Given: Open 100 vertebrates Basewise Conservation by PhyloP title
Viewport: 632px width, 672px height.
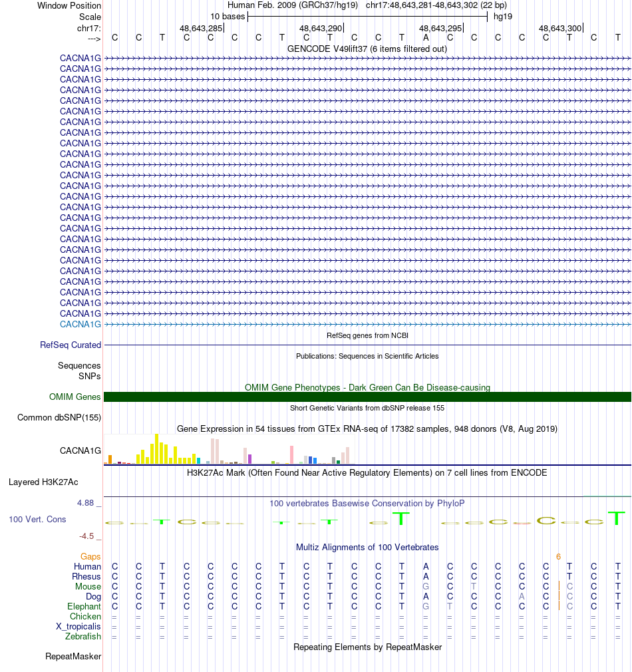Looking at the screenshot, I should tap(367, 503).
